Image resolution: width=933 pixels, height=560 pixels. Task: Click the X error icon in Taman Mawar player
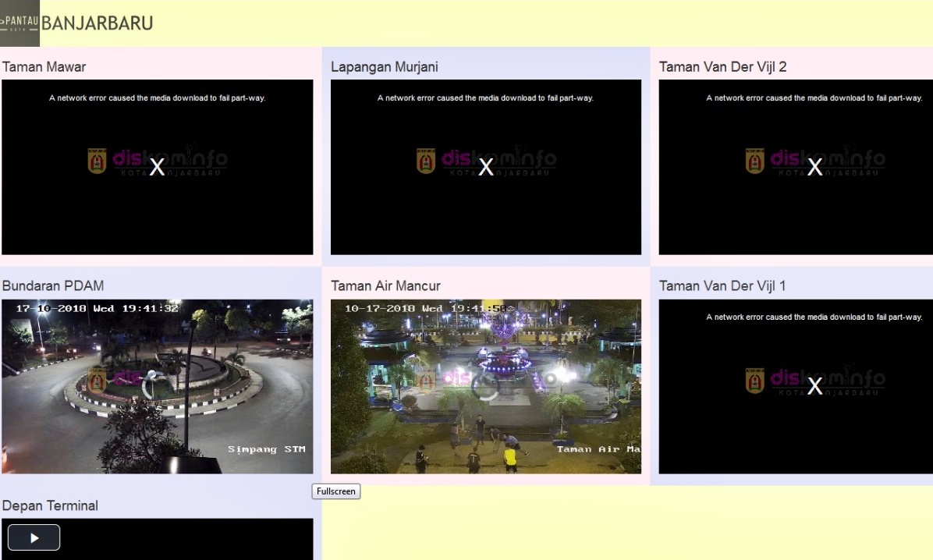157,167
